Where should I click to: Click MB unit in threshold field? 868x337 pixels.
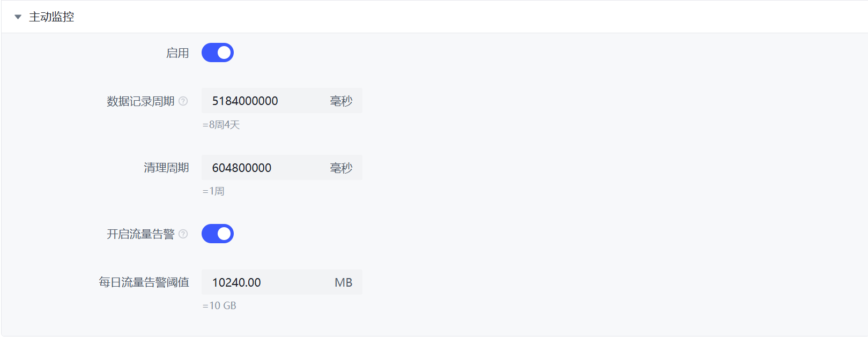point(343,282)
